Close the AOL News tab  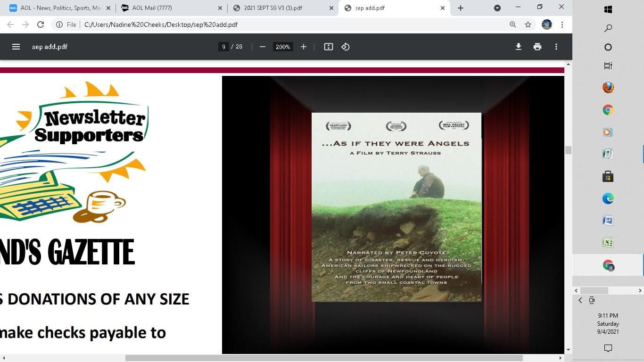click(108, 8)
